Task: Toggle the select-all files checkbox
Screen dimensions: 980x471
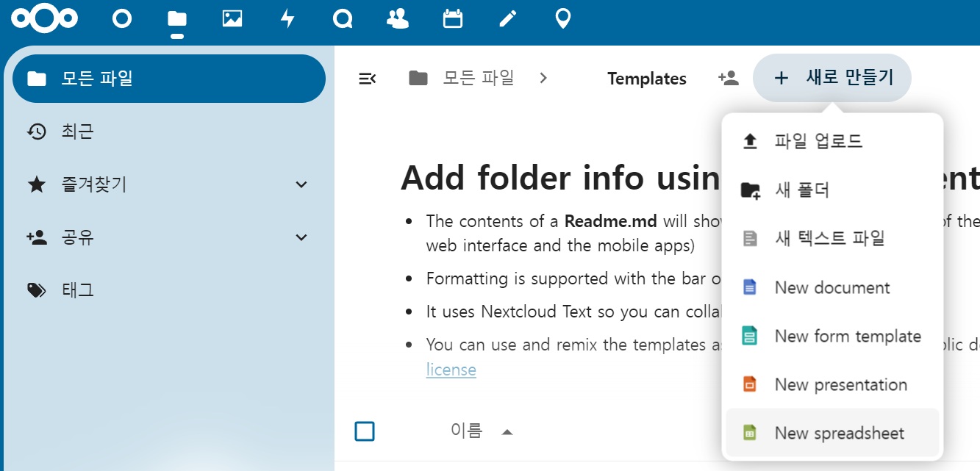Action: click(365, 431)
